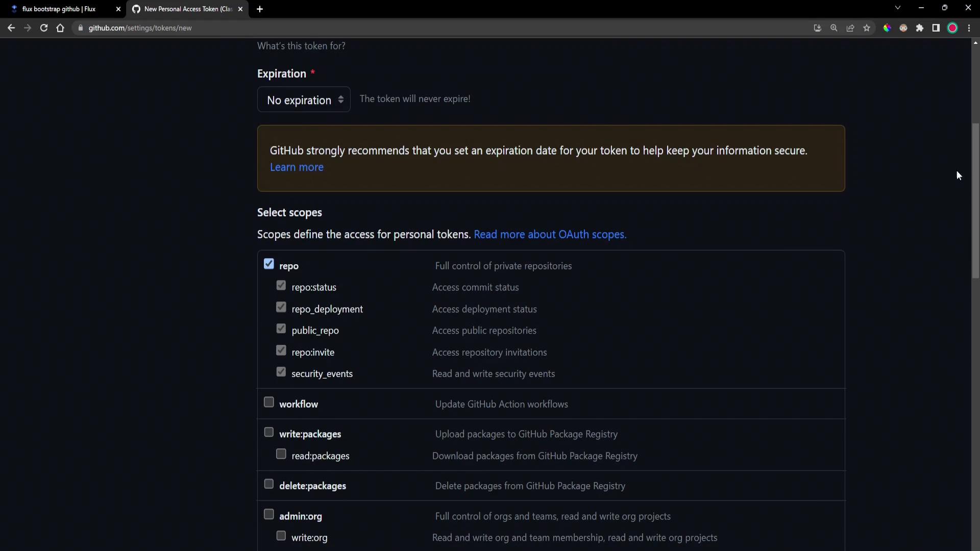
Task: Click the browser forward arrow
Action: click(28, 28)
